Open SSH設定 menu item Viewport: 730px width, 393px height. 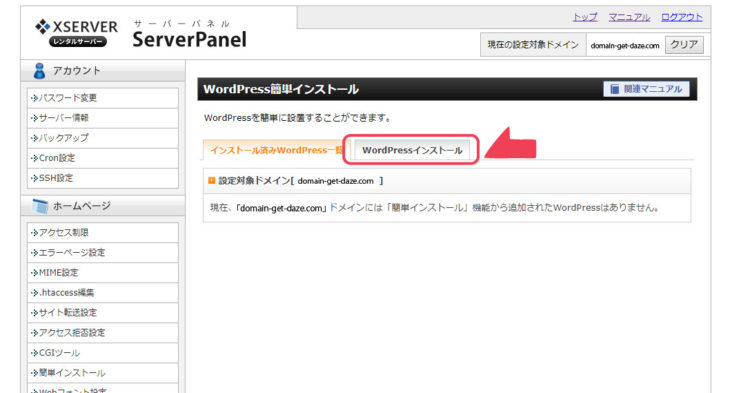(x=103, y=178)
